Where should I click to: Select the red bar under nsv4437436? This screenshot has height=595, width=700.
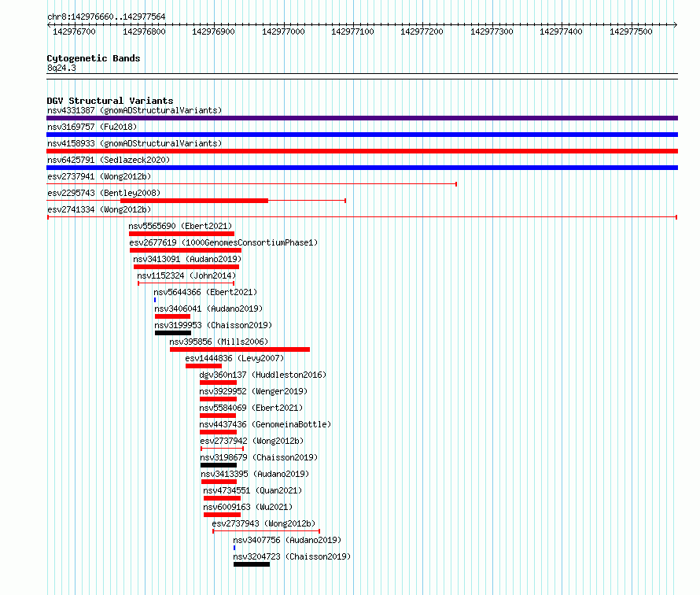click(219, 432)
